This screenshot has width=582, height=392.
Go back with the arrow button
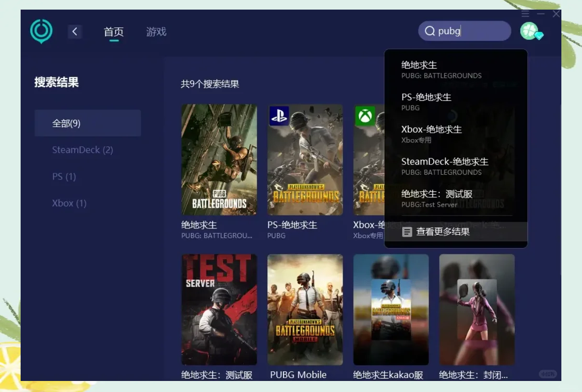(75, 32)
